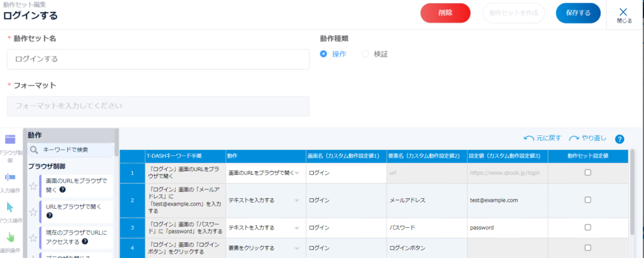
Task: Click help icon on 現在のブラウザでURLにアクセスする
Action: coord(84,241)
